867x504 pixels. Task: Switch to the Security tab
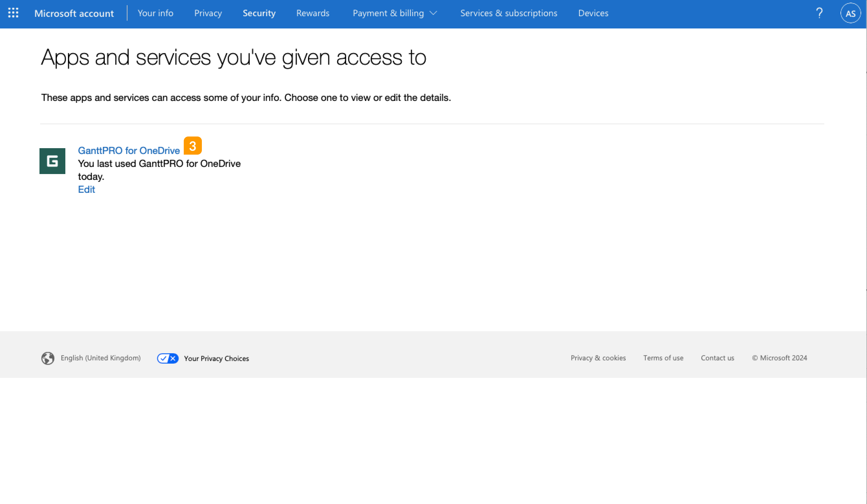tap(259, 13)
